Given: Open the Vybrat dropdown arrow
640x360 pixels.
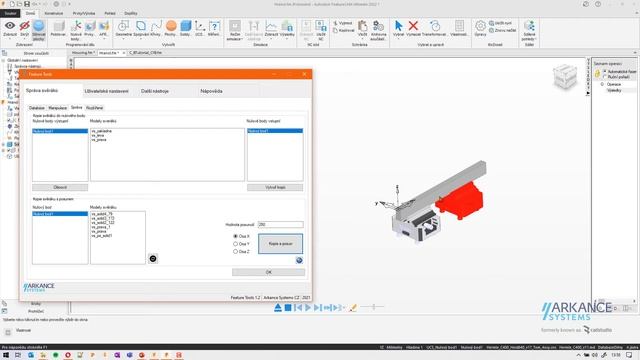Looking at the screenshot, I should pyautogui.click(x=399, y=39).
